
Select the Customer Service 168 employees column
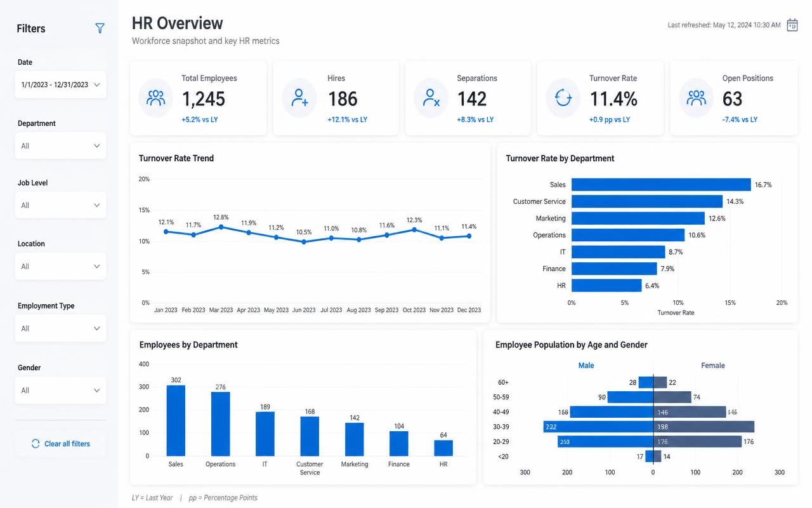(x=310, y=436)
